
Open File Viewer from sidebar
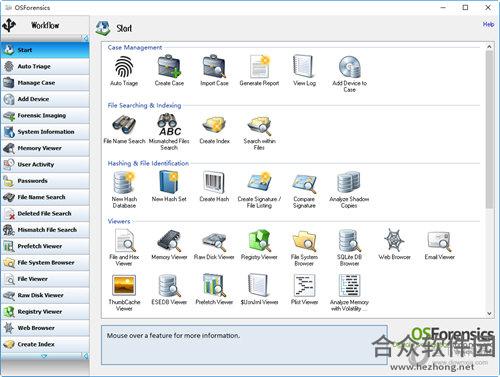coord(45,279)
